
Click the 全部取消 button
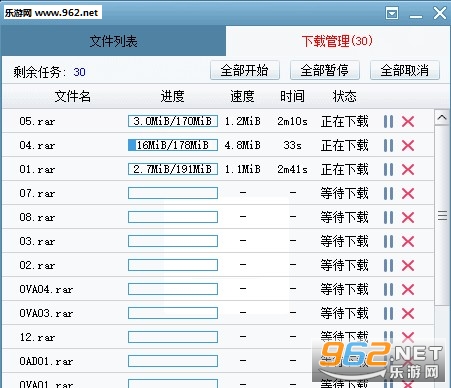405,70
